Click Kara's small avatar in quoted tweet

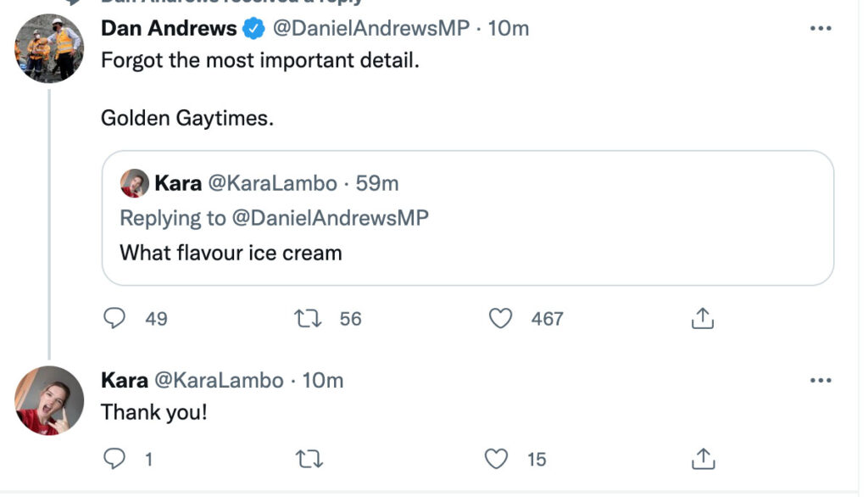[134, 183]
